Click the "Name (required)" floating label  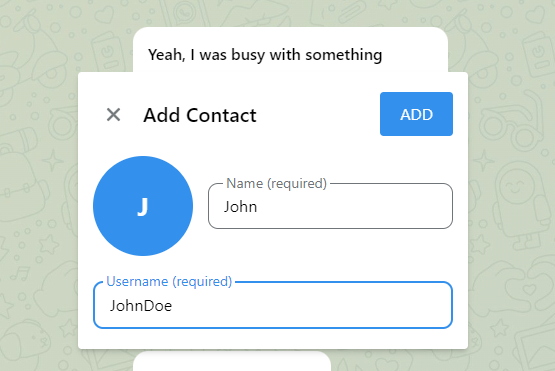pyautogui.click(x=276, y=183)
